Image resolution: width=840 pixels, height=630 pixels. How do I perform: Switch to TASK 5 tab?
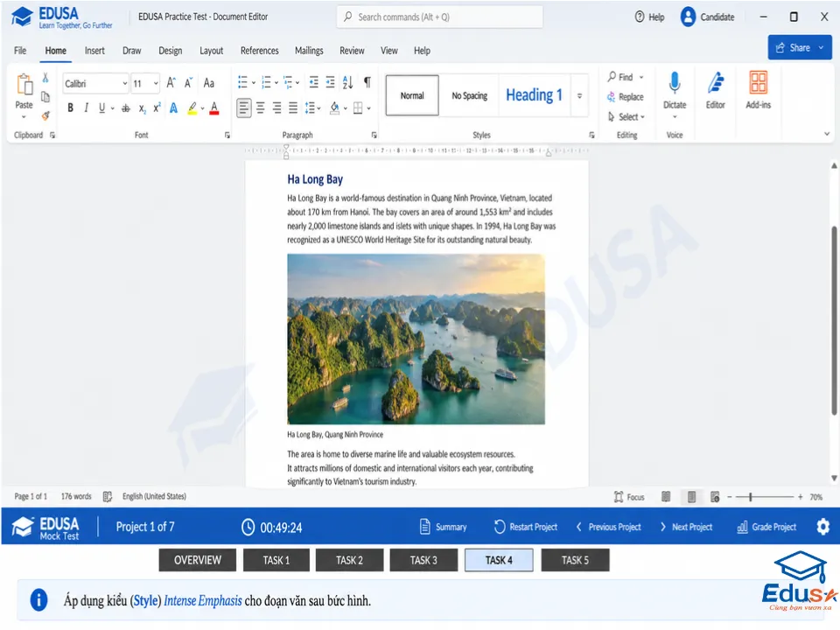pos(575,560)
